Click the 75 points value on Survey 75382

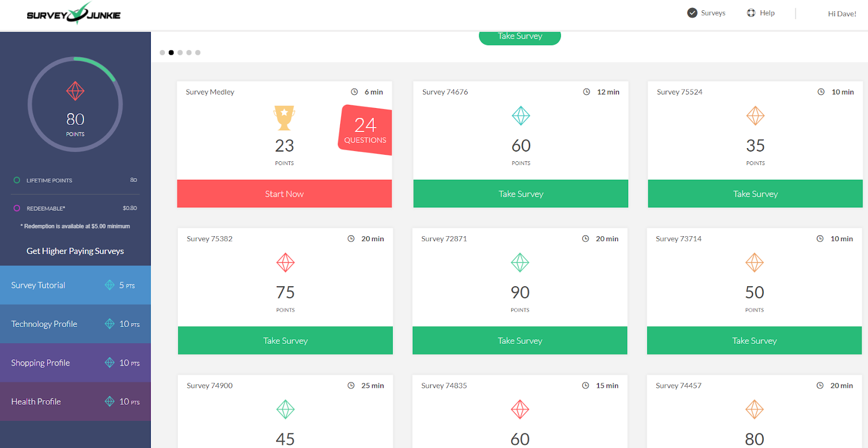pyautogui.click(x=285, y=292)
